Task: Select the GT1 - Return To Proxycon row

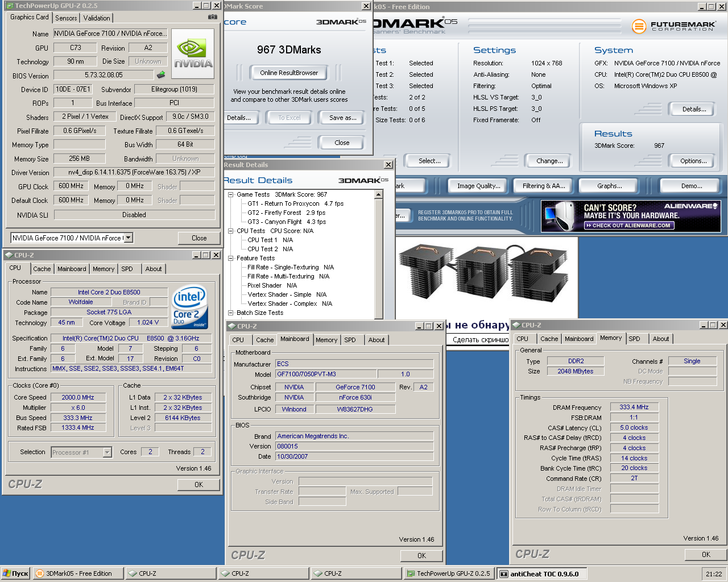Action: 295,203
